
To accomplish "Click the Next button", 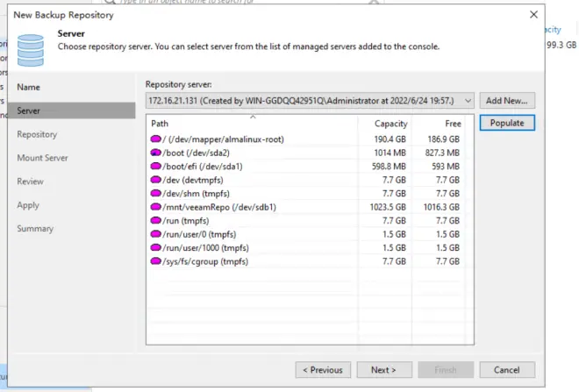I will coord(384,369).
